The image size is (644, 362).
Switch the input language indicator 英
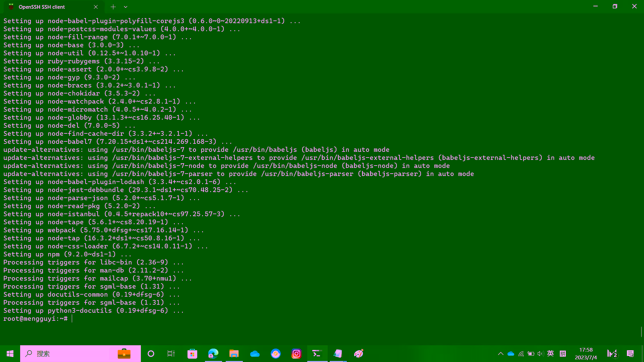(x=550, y=354)
